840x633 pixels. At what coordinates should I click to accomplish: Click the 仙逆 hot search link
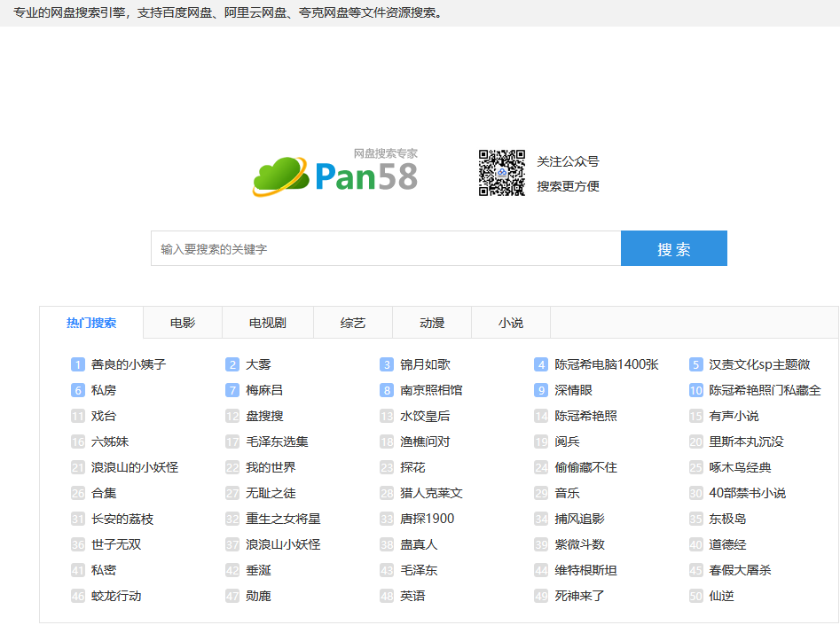(721, 596)
